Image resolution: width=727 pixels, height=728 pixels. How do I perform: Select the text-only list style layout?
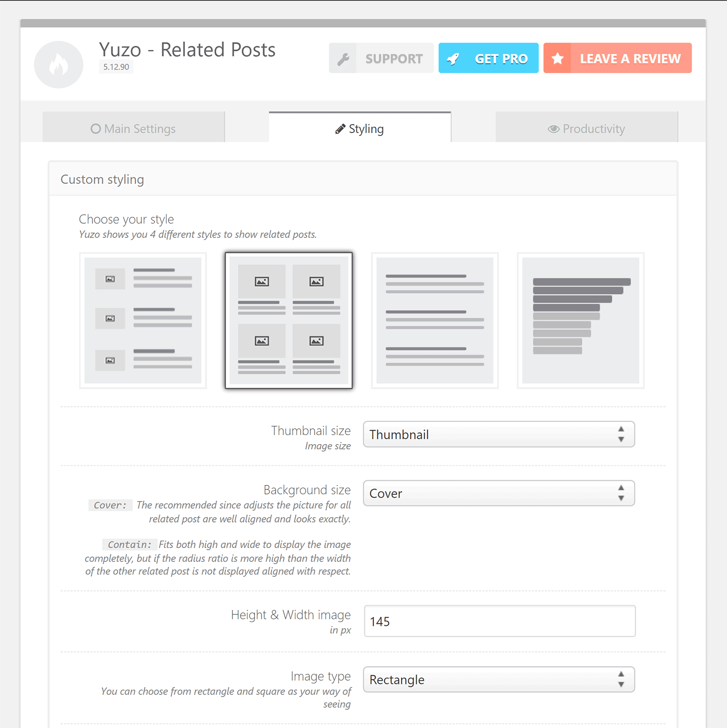pyautogui.click(x=435, y=321)
